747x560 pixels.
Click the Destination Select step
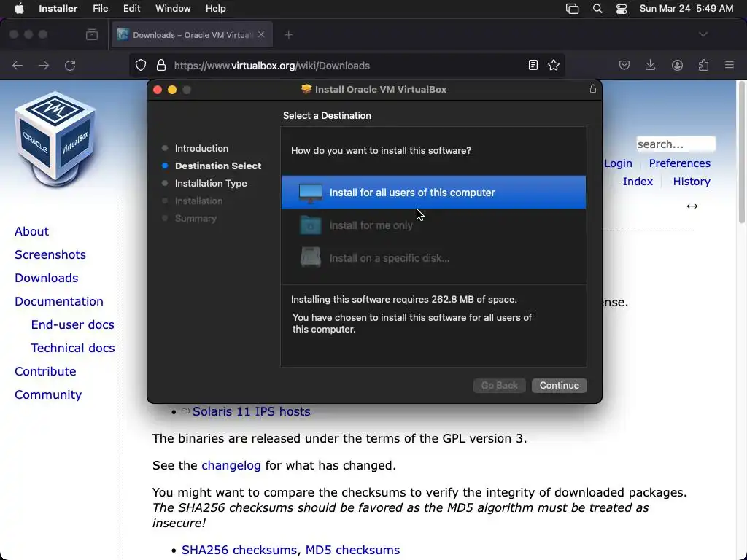[218, 166]
